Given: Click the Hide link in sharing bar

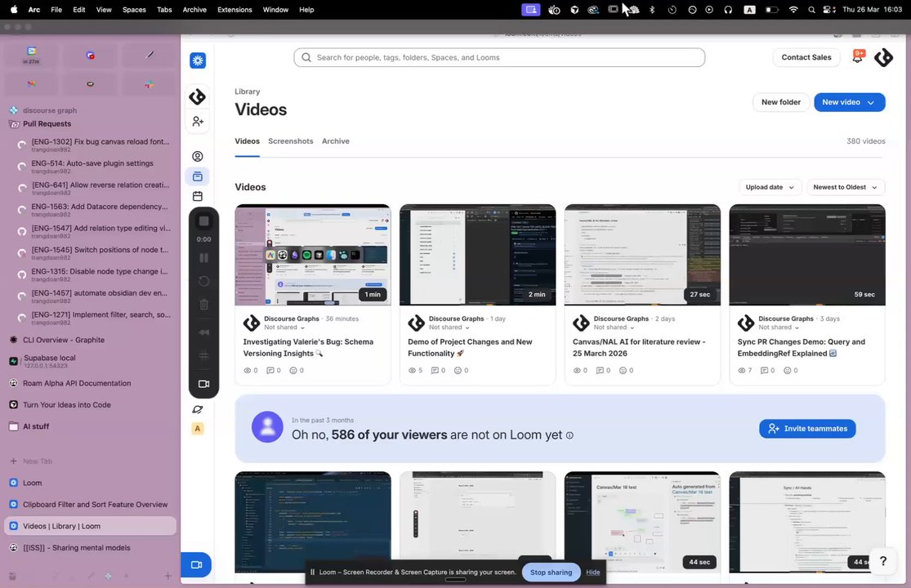Looking at the screenshot, I should [592, 572].
